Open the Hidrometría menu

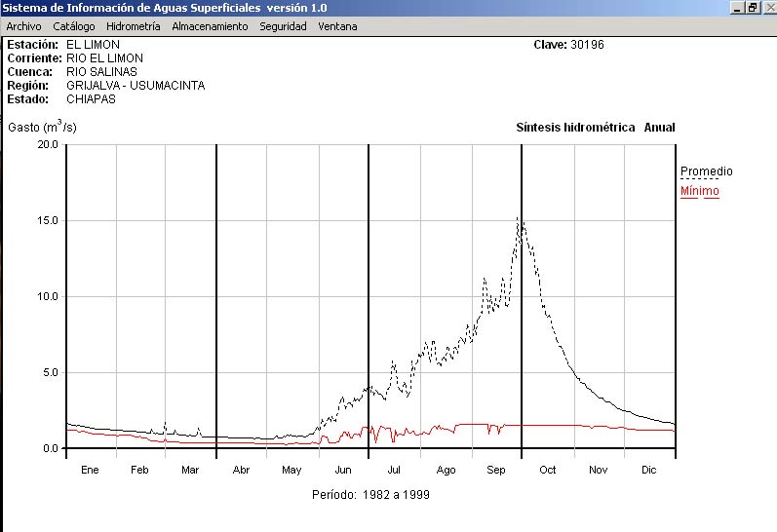[x=133, y=26]
